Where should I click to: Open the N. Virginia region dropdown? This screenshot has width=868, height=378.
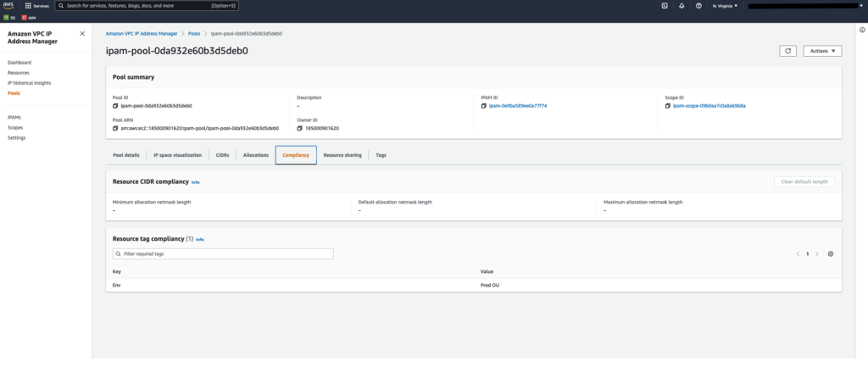[725, 6]
